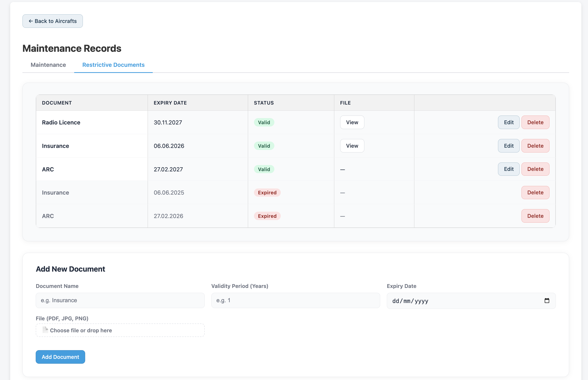
Task: Go back to Aircrafts list
Action: click(53, 21)
